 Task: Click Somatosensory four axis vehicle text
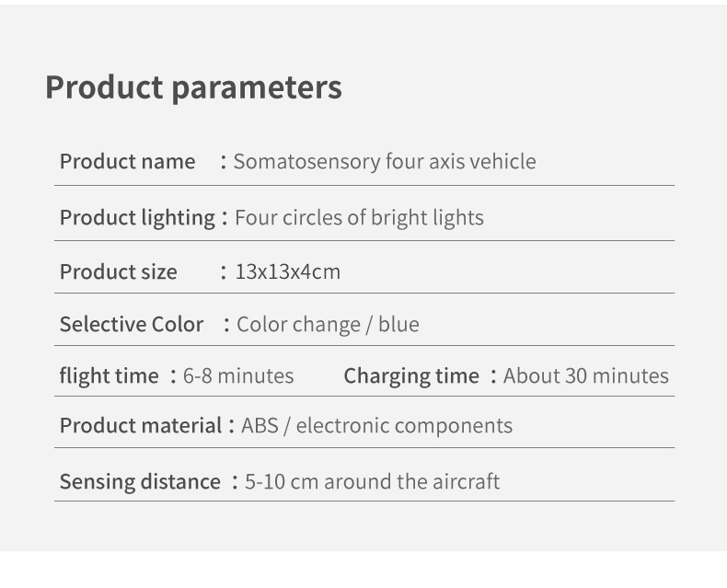pyautogui.click(x=385, y=162)
